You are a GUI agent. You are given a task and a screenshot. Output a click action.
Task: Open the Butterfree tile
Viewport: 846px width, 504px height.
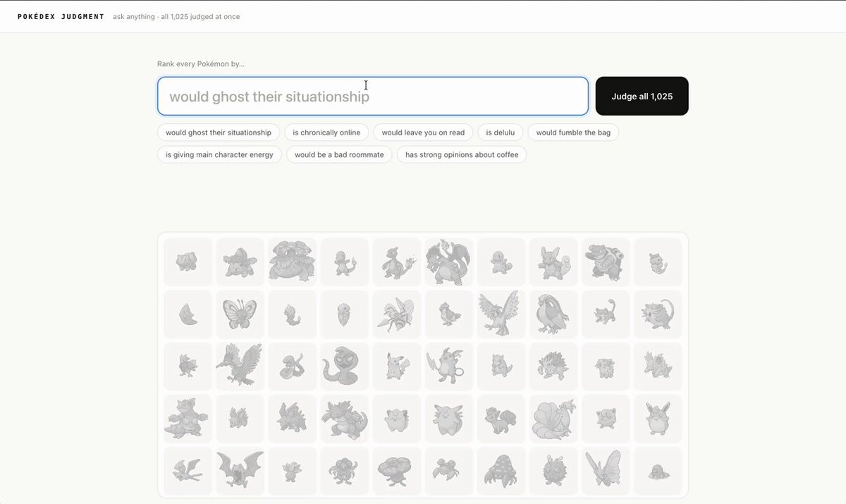point(240,314)
